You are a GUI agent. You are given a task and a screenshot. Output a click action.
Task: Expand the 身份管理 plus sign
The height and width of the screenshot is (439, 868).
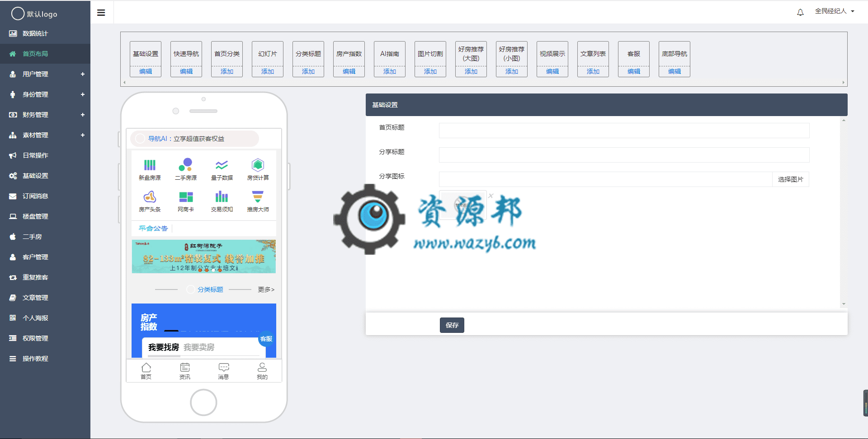[x=83, y=94]
